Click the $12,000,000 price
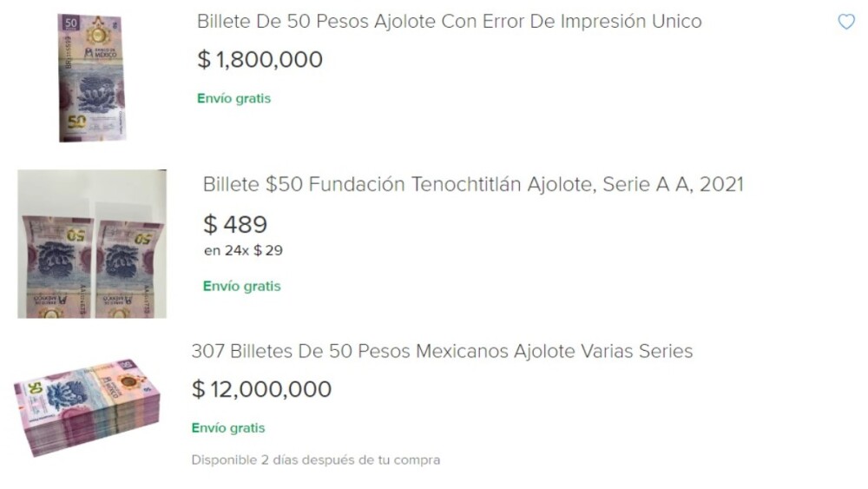 pyautogui.click(x=261, y=389)
